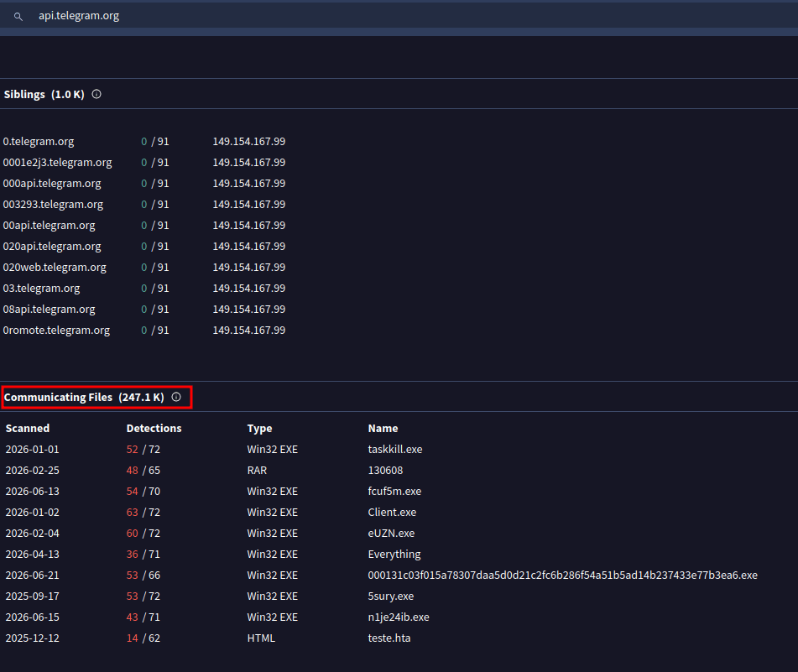The height and width of the screenshot is (672, 798).
Task: Open file fcuf5m.exe
Action: pyautogui.click(x=394, y=492)
